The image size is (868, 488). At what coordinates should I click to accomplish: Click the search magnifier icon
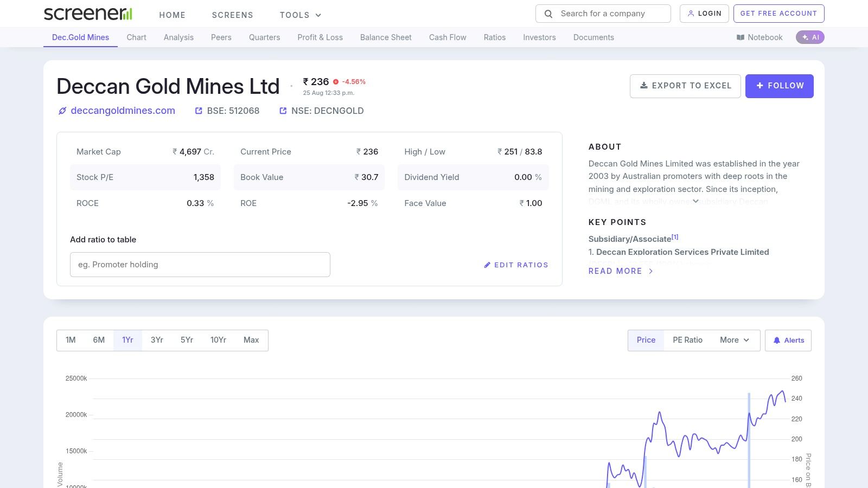[x=548, y=14]
